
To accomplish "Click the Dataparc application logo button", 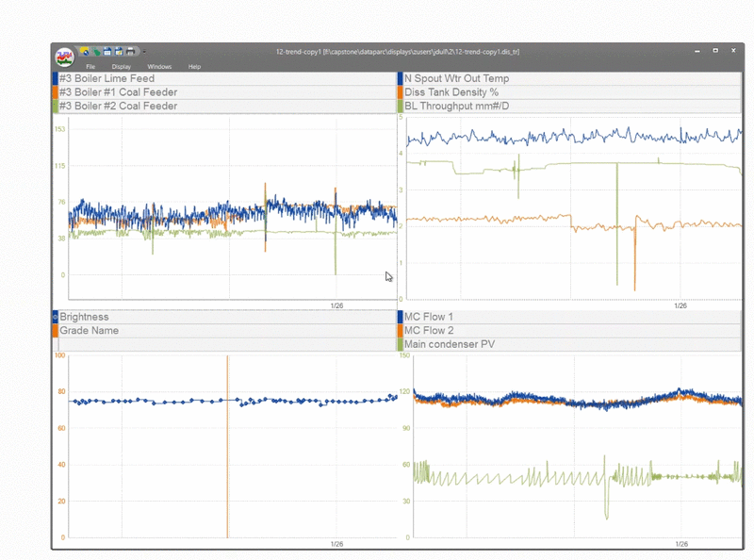I will tap(64, 56).
